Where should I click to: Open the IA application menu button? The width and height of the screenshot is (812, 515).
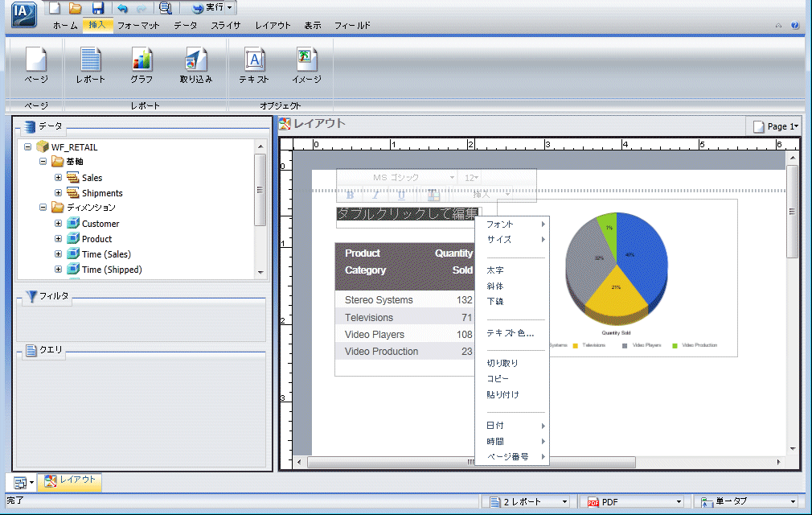tap(23, 14)
